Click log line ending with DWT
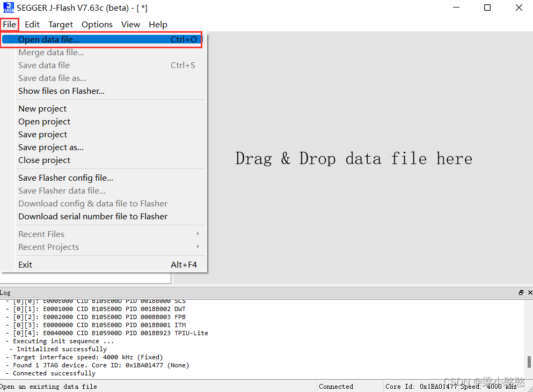Image resolution: width=533 pixels, height=392 pixels. pos(96,309)
